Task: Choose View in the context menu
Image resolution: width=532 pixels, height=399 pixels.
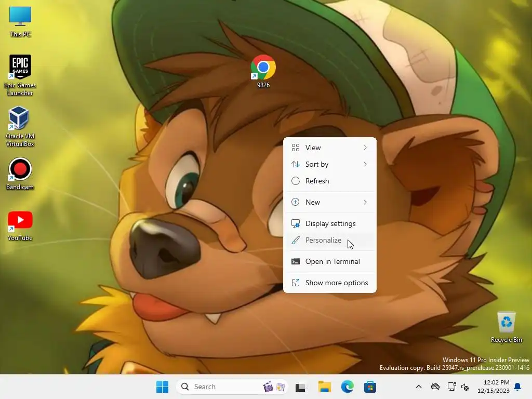Action: point(330,148)
